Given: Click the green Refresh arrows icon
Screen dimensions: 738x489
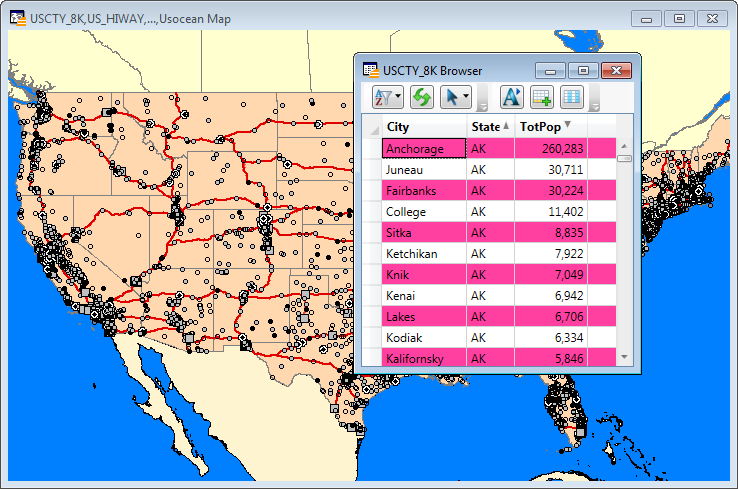Looking at the screenshot, I should pyautogui.click(x=422, y=97).
